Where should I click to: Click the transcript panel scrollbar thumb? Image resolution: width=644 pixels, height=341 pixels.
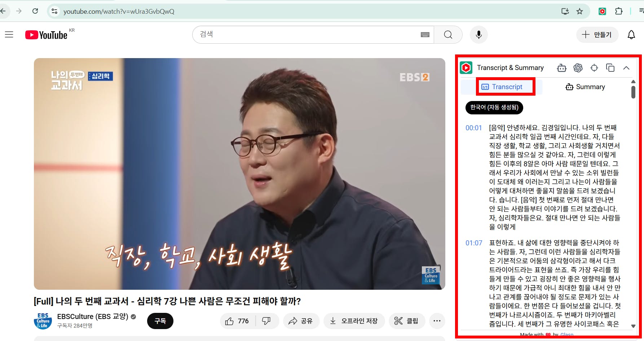(633, 92)
